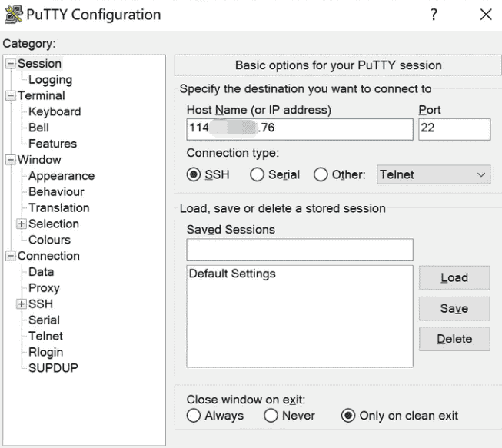Click the help question mark button
Screen dimensions: 502x448
pos(434,15)
